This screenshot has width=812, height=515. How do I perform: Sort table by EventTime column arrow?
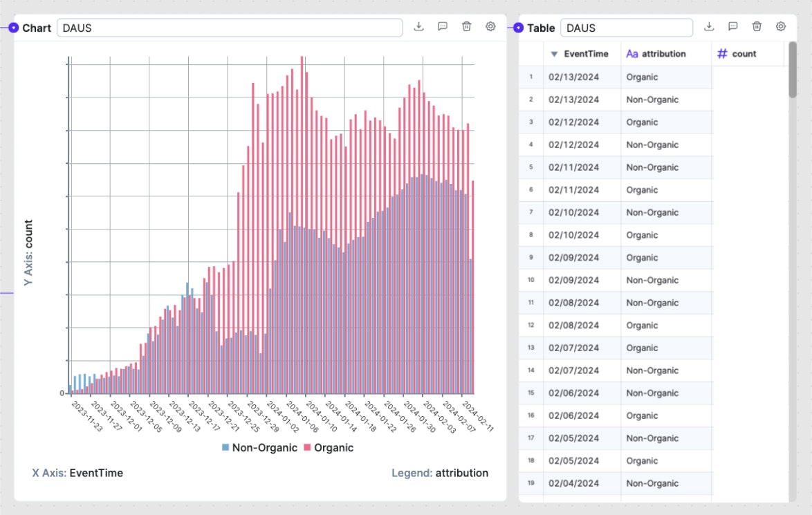tap(554, 54)
